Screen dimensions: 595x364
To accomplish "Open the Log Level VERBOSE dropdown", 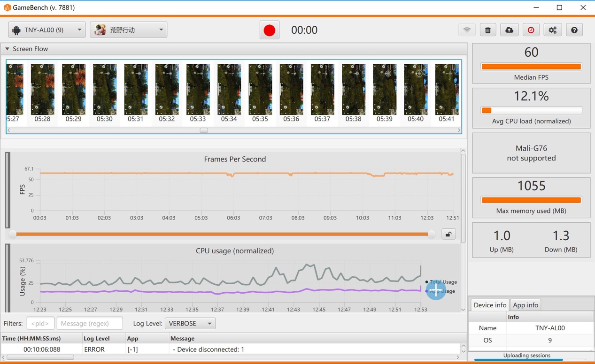I will [x=190, y=324].
